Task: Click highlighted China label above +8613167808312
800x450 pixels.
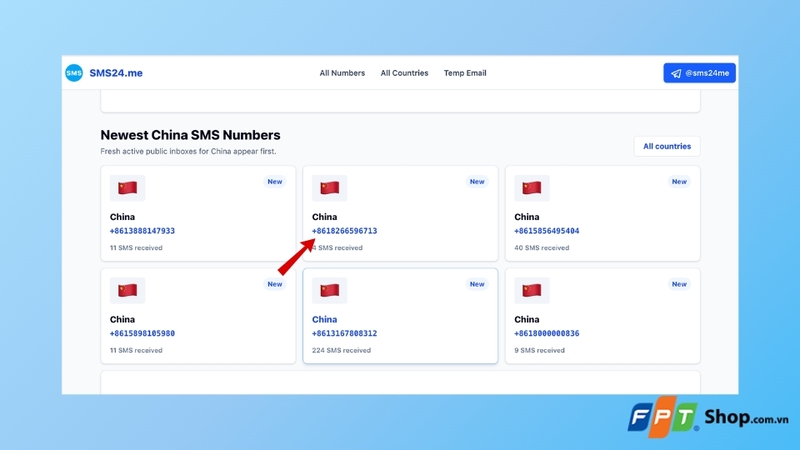Action: pos(324,319)
